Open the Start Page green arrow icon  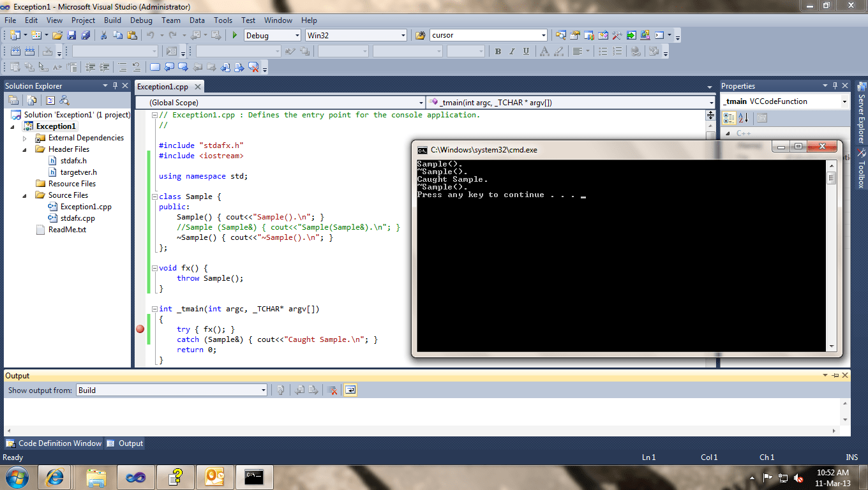click(x=631, y=36)
